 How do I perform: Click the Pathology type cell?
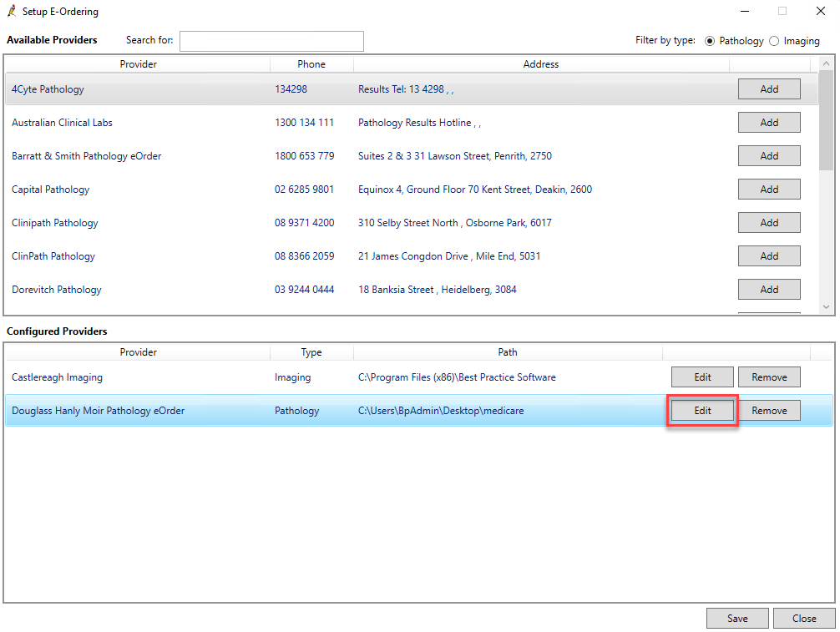pyautogui.click(x=296, y=411)
